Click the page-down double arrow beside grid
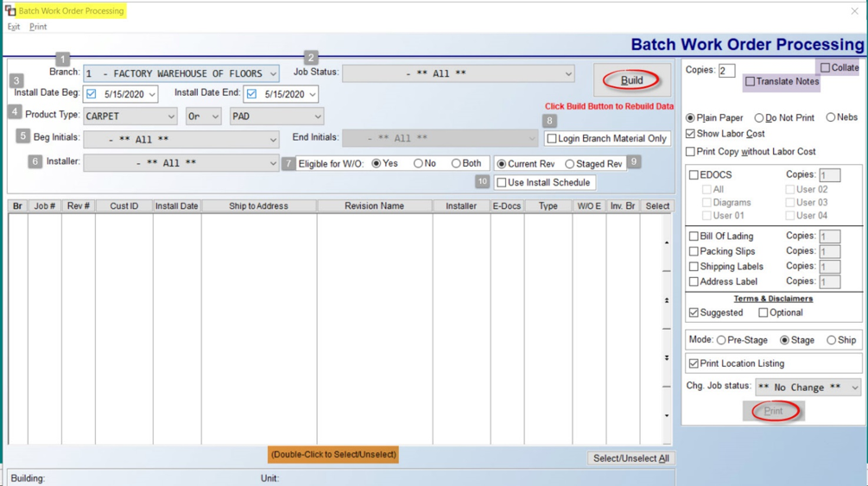 click(x=667, y=357)
